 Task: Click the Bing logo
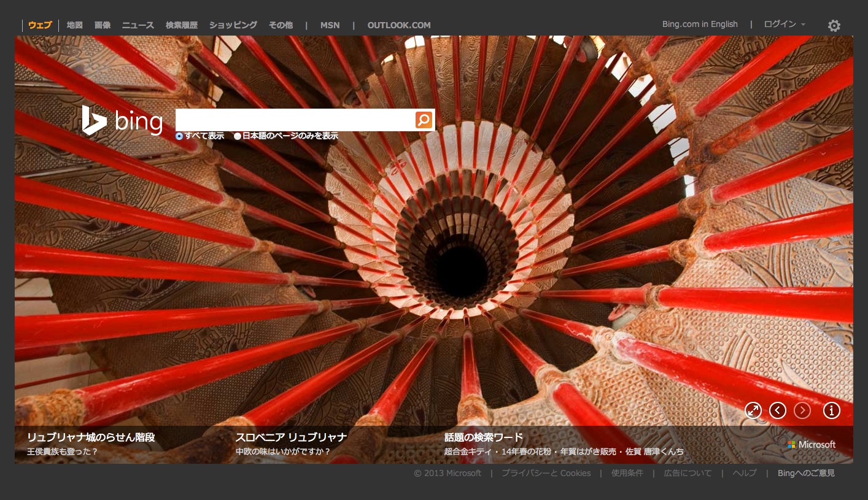pos(123,120)
